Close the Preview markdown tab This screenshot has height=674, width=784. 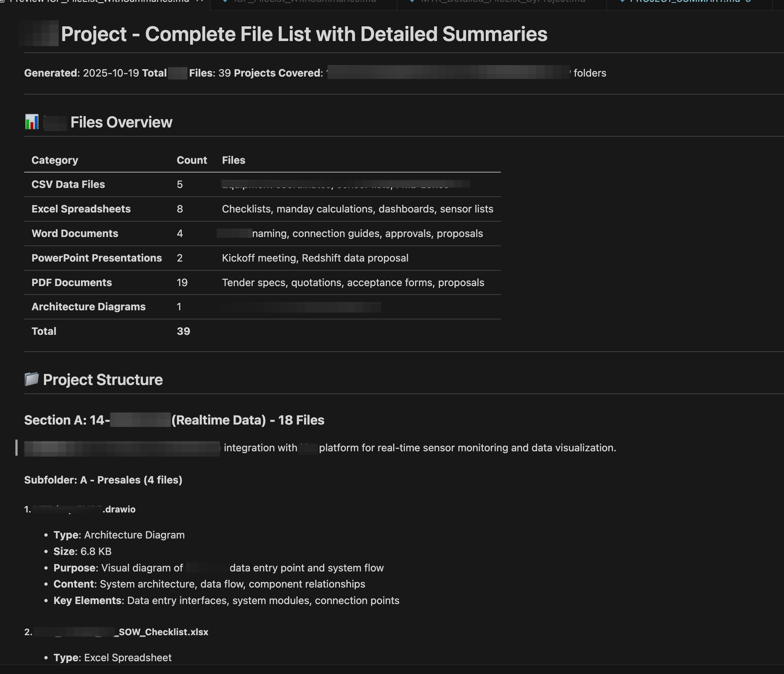click(200, 1)
